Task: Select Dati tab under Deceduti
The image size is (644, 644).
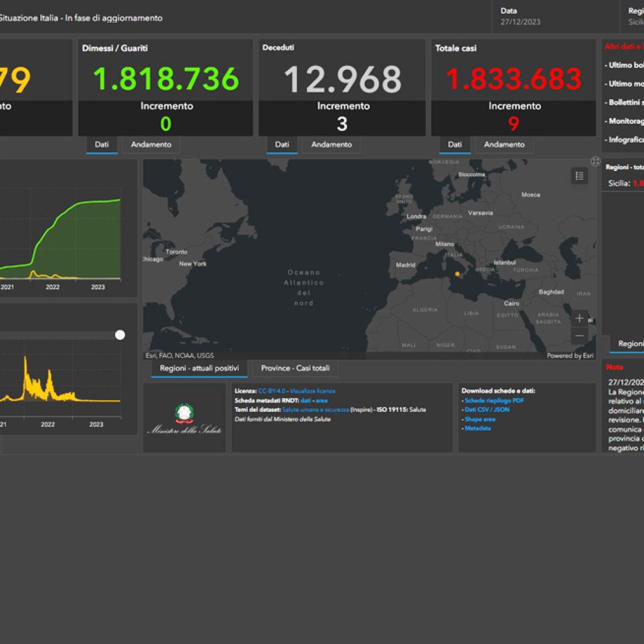Action: coord(282,145)
